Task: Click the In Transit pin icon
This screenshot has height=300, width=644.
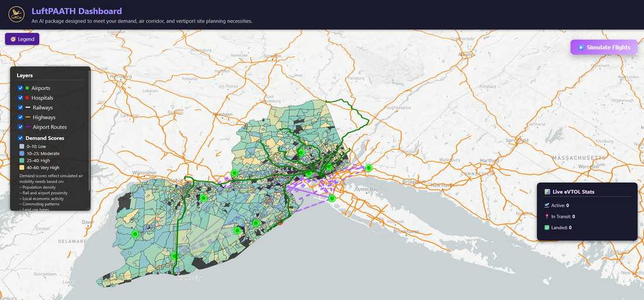Action: click(547, 216)
